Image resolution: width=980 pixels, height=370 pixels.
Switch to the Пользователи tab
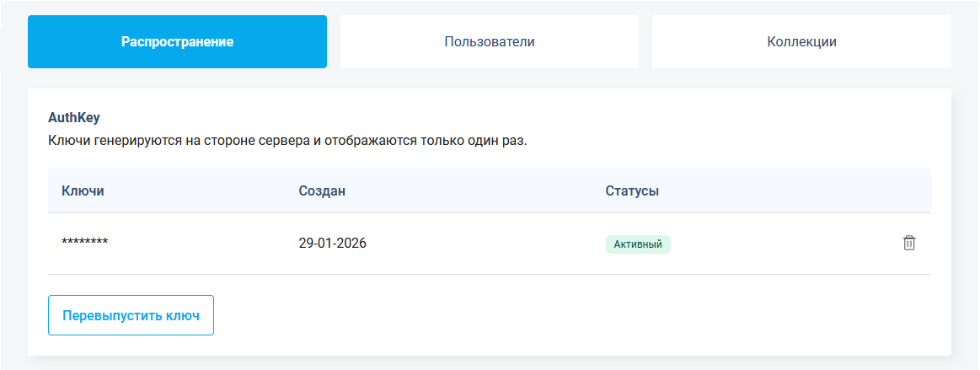(x=490, y=41)
